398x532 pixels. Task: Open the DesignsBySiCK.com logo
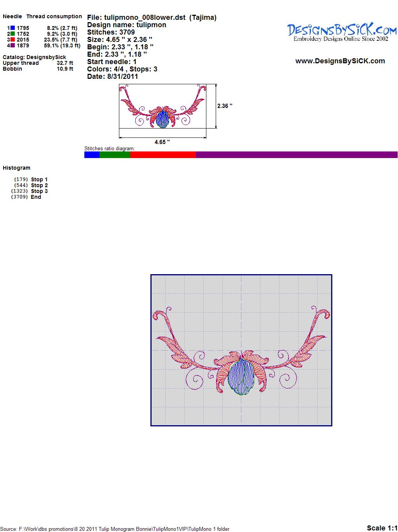341,31
